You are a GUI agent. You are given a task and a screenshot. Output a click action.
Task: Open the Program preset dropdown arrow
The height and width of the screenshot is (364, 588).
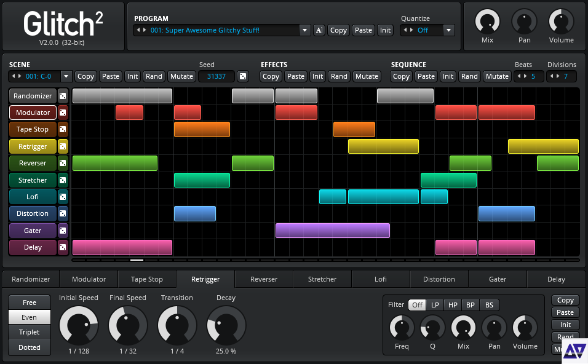click(305, 30)
